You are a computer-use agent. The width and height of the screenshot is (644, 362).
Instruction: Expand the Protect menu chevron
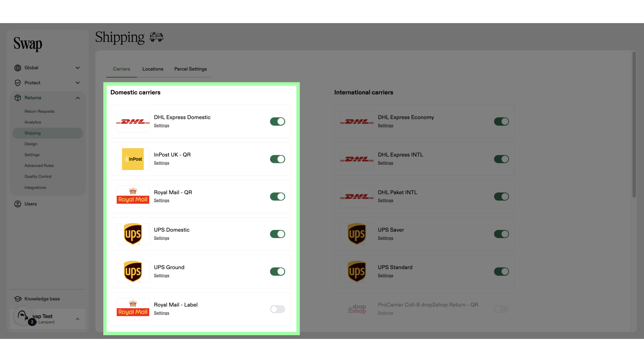(x=77, y=83)
